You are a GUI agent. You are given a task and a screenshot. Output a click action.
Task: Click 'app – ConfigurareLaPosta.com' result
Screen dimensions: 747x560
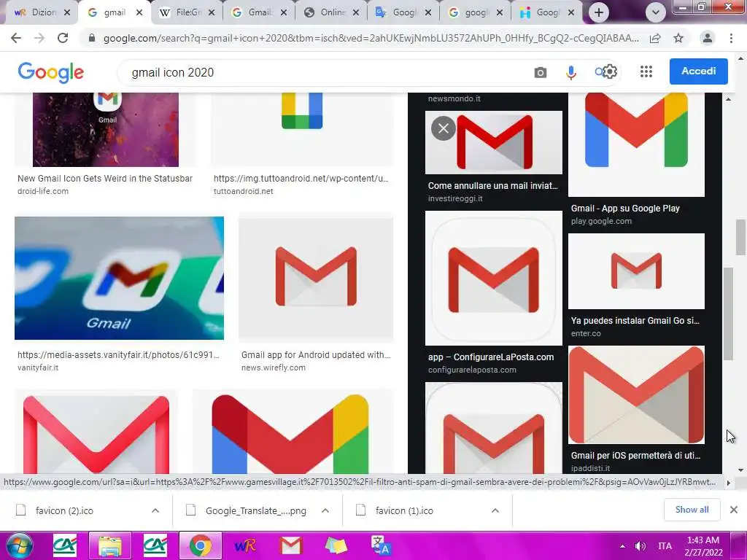[491, 357]
